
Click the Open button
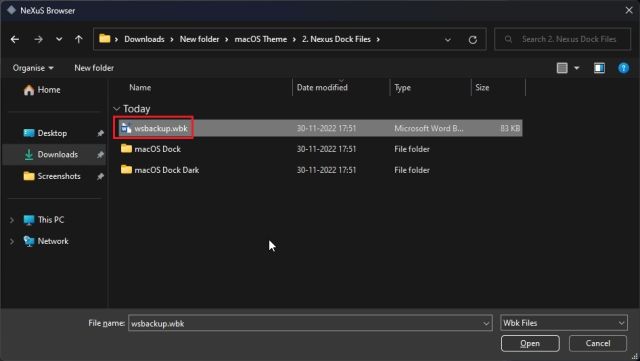coord(530,343)
